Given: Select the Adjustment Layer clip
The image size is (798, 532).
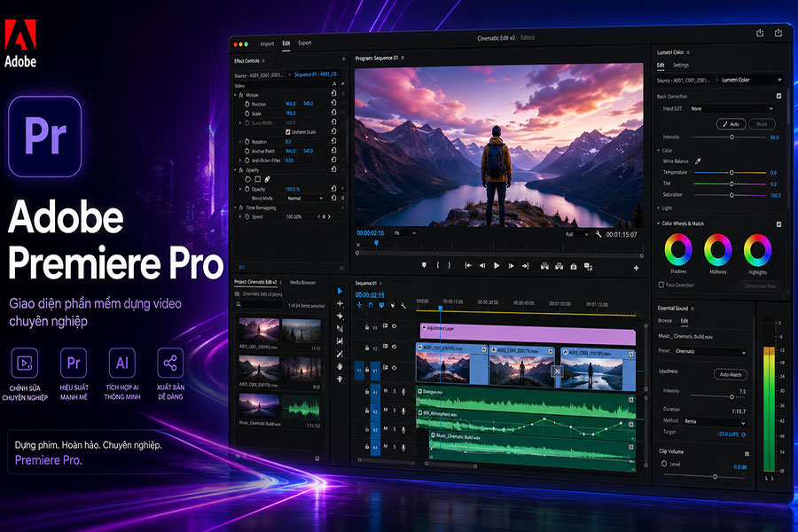Looking at the screenshot, I should (x=528, y=333).
